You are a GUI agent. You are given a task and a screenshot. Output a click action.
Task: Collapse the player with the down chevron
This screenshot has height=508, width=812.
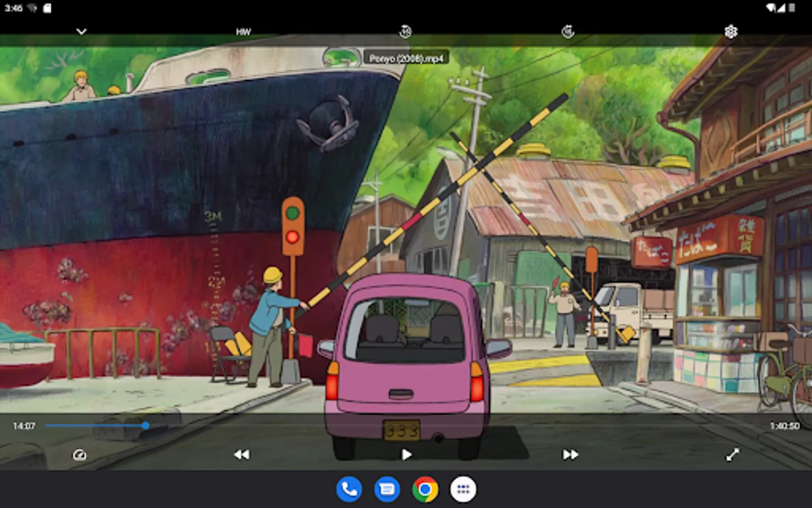point(81,32)
